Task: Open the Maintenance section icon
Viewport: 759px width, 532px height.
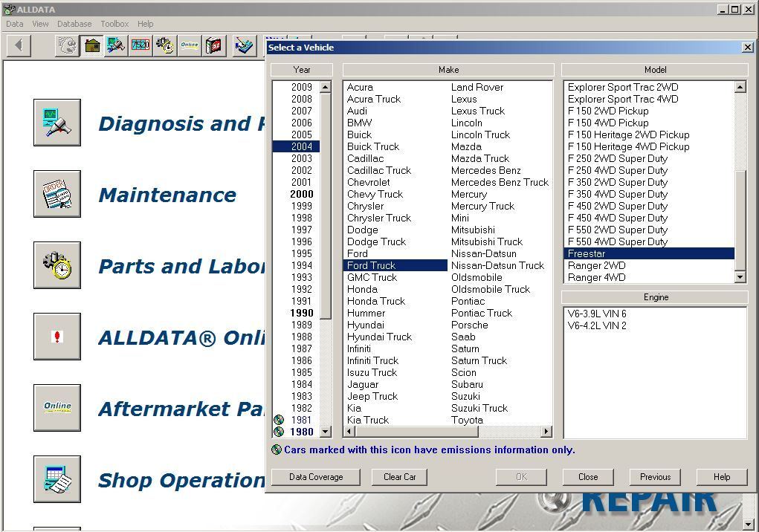Action: click(x=57, y=195)
